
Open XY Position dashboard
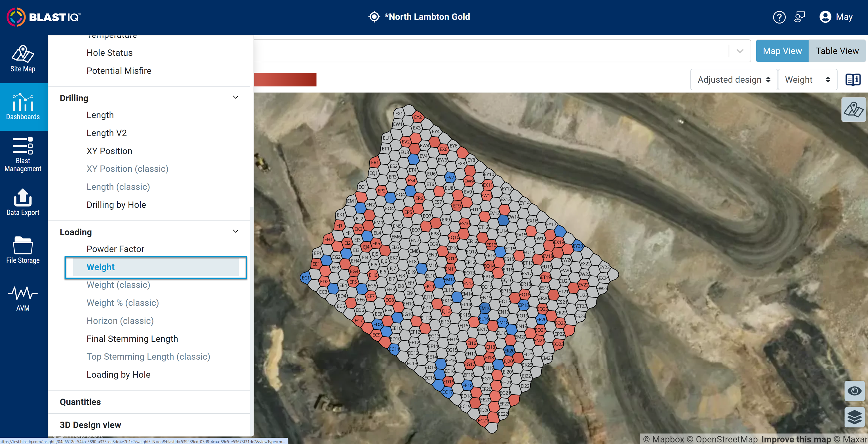[x=109, y=151]
